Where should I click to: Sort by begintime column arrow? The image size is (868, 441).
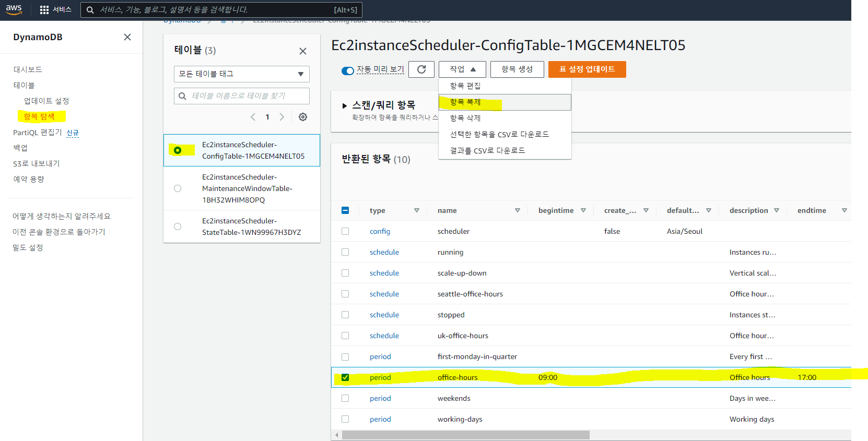(583, 210)
